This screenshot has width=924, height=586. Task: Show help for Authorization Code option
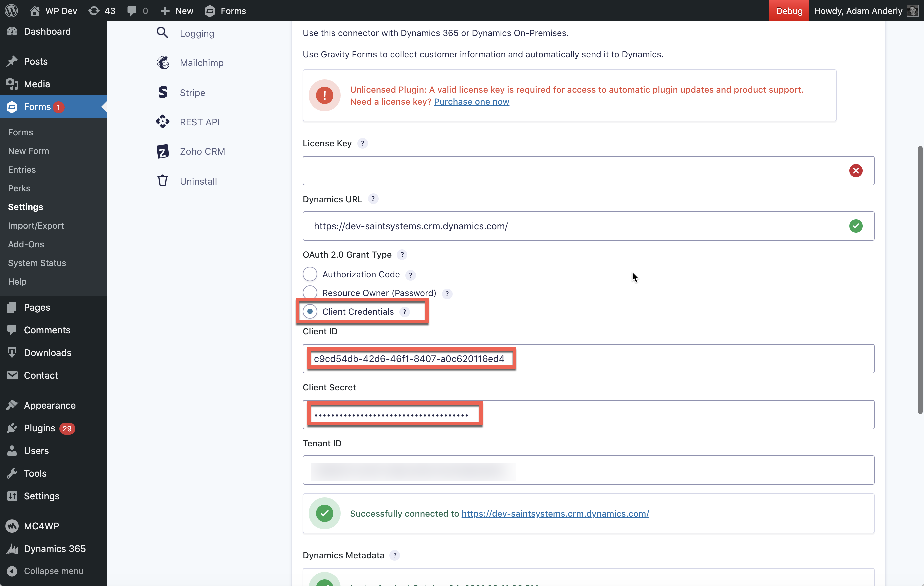click(x=410, y=275)
